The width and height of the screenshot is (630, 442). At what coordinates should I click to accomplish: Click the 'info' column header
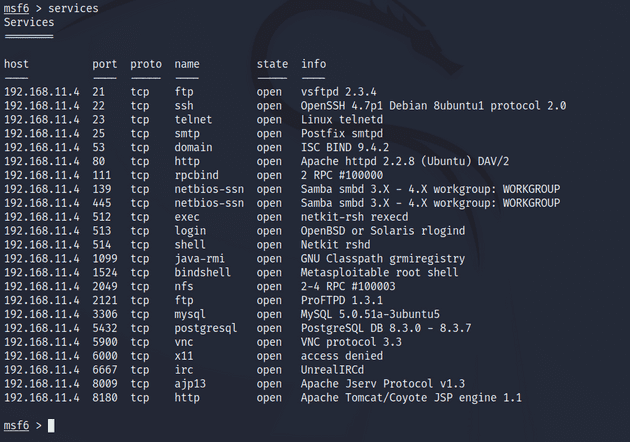pos(314,64)
